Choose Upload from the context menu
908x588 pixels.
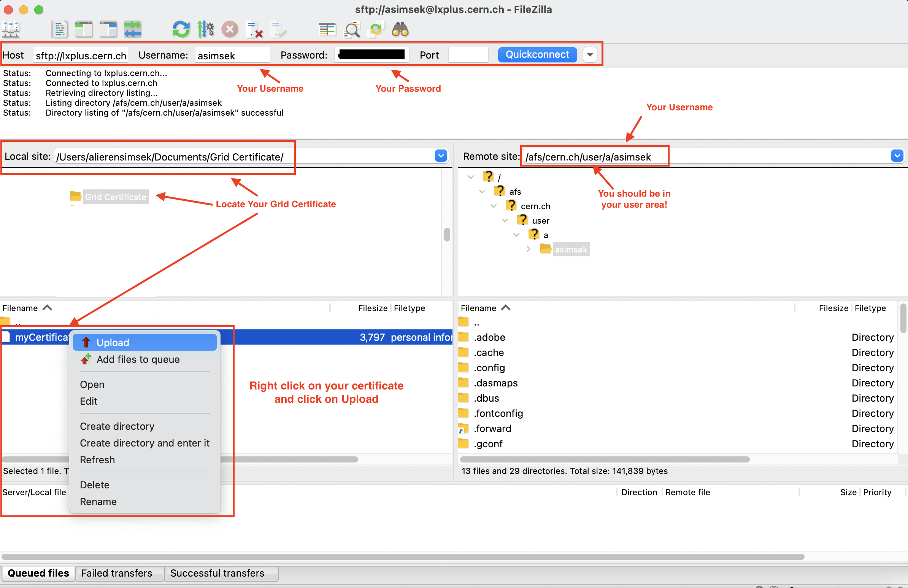(113, 342)
